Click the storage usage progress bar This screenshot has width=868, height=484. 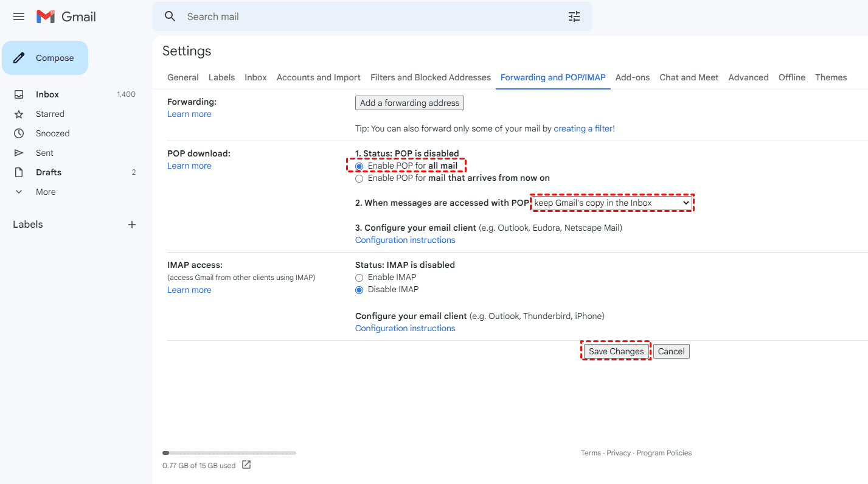pyautogui.click(x=229, y=453)
